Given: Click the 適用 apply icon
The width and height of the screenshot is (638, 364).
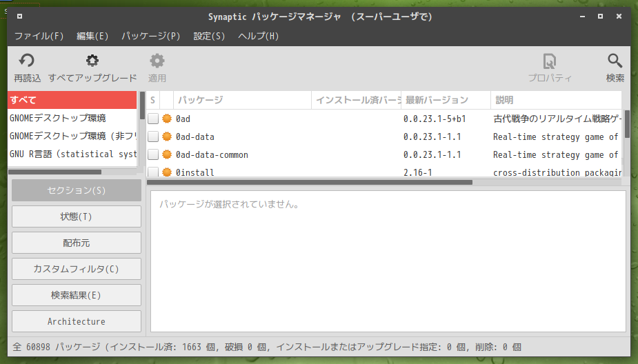Looking at the screenshot, I should 157,61.
